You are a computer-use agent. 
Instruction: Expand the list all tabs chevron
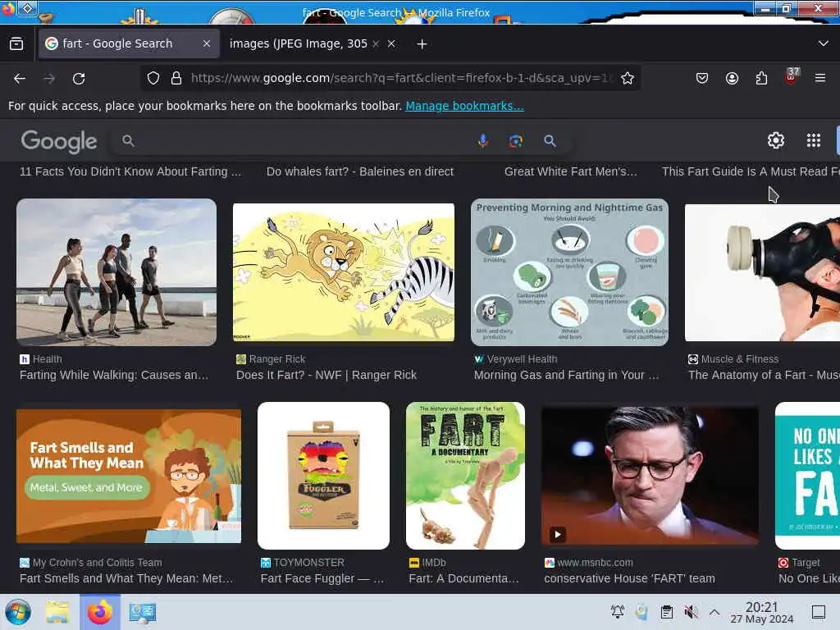tap(823, 43)
